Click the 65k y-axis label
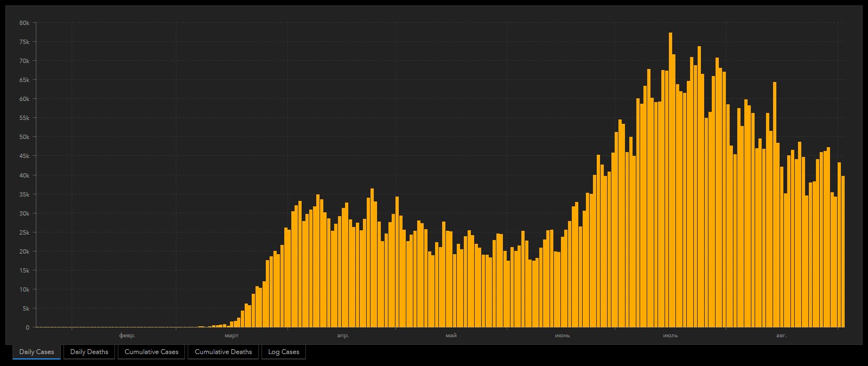868x366 pixels. point(24,80)
